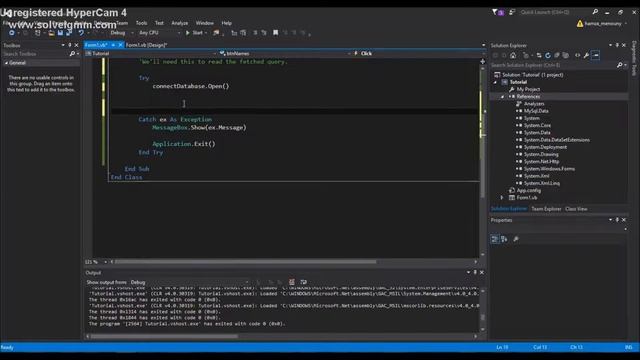640x360 pixels.
Task: Toggle auto-hide pin on Toolbox panel
Action: (69, 45)
